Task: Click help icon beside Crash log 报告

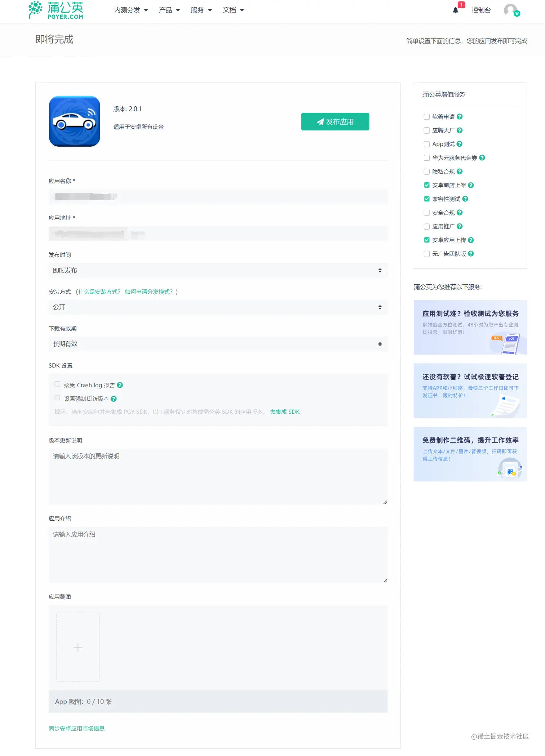Action: (120, 385)
